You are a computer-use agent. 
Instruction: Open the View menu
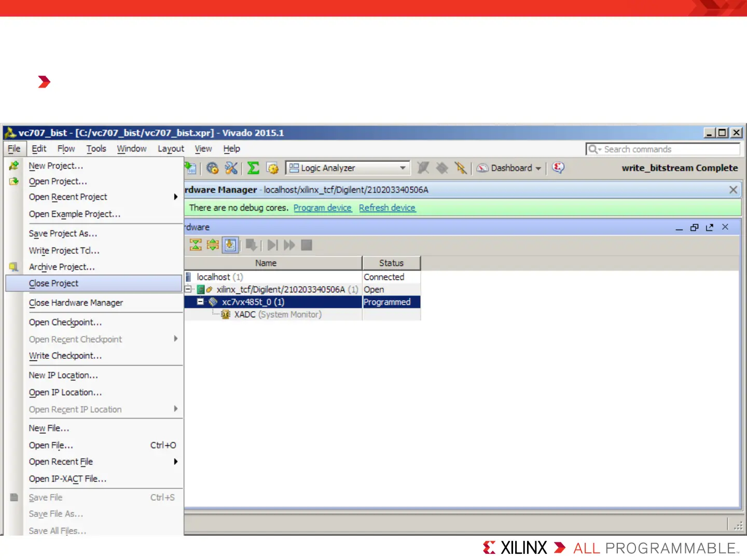[203, 149]
